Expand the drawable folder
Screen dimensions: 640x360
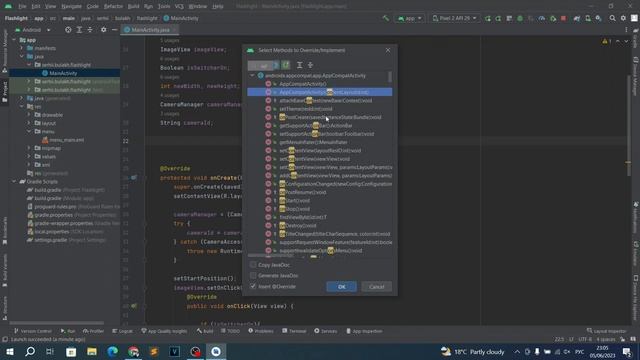tap(29, 115)
